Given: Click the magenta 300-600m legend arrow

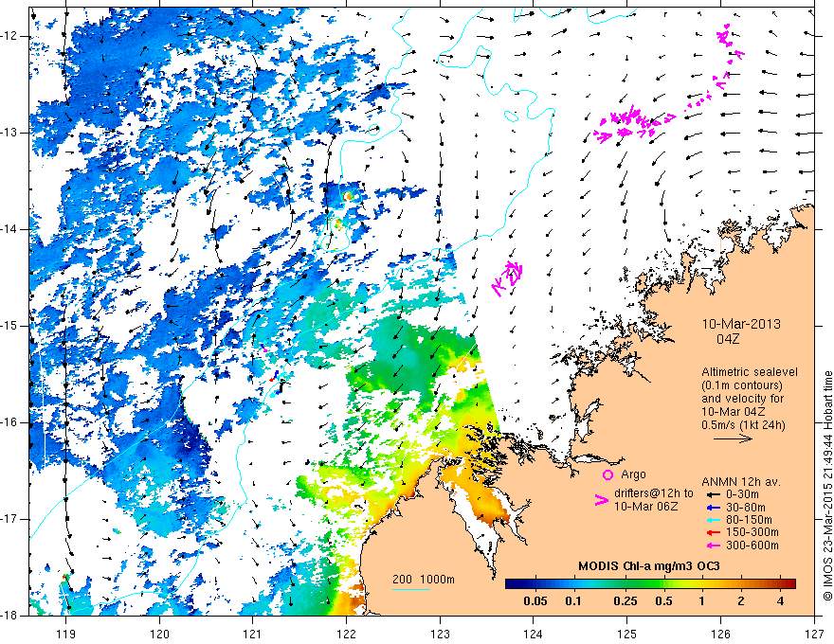Looking at the screenshot, I should (714, 546).
